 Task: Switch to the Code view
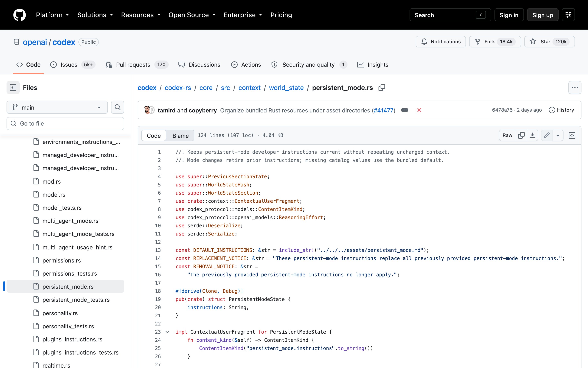tap(154, 136)
